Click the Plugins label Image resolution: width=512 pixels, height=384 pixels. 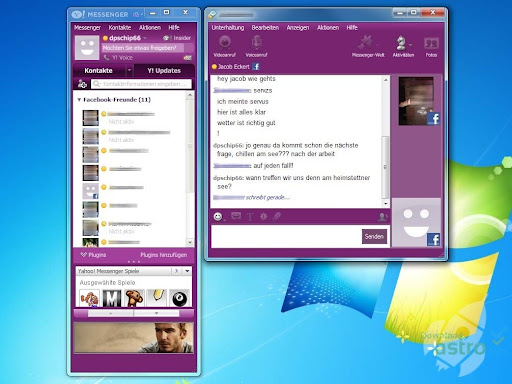97,255
